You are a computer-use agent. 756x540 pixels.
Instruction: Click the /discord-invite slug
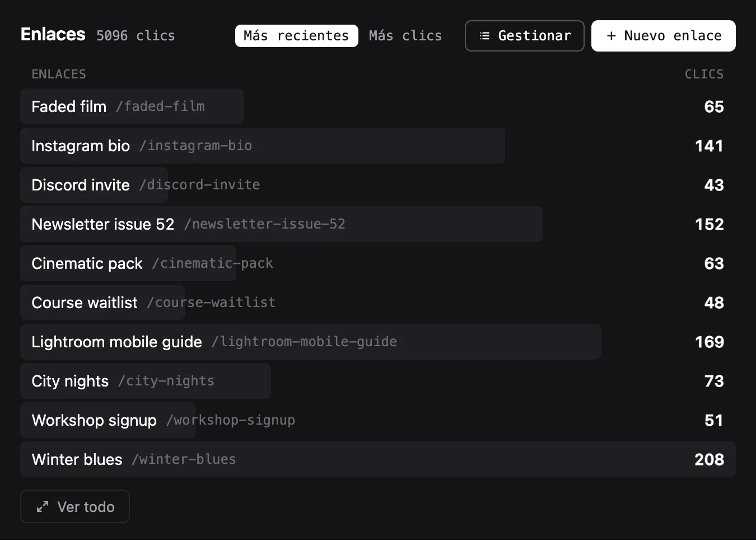(199, 185)
